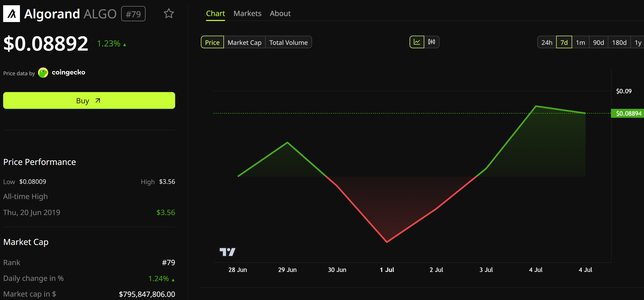Open the Markets tab
The image size is (644, 300).
[x=248, y=13]
